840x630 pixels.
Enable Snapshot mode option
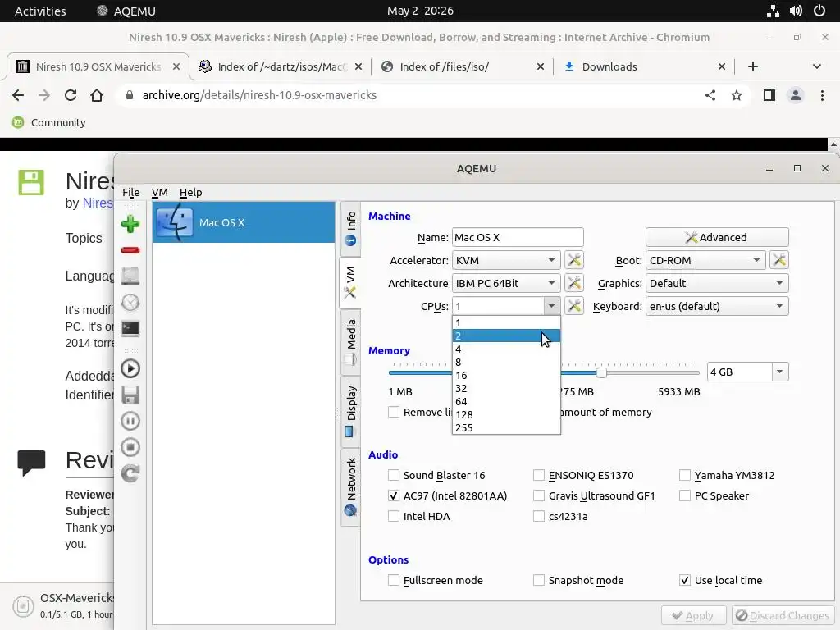(539, 580)
